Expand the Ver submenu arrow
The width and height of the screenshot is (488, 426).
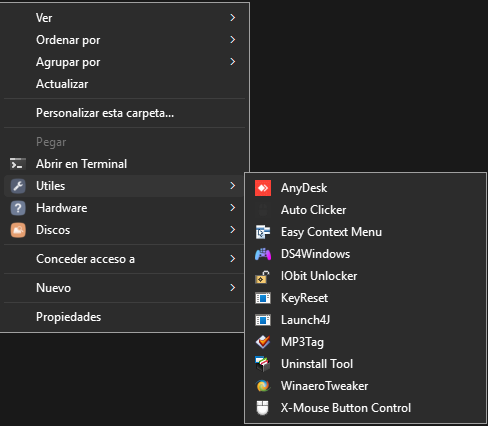click(x=233, y=18)
